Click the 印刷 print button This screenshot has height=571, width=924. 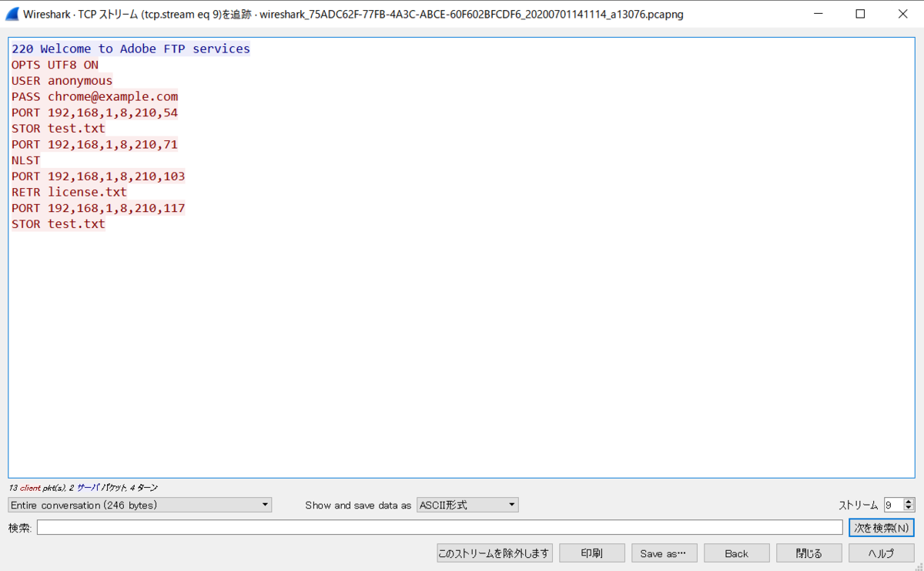[591, 553]
